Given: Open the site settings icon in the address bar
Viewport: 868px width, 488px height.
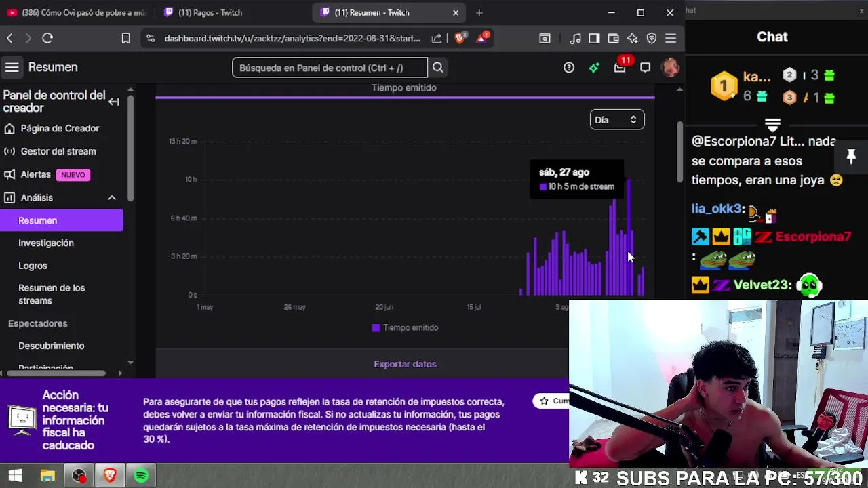Looking at the screenshot, I should tap(151, 39).
